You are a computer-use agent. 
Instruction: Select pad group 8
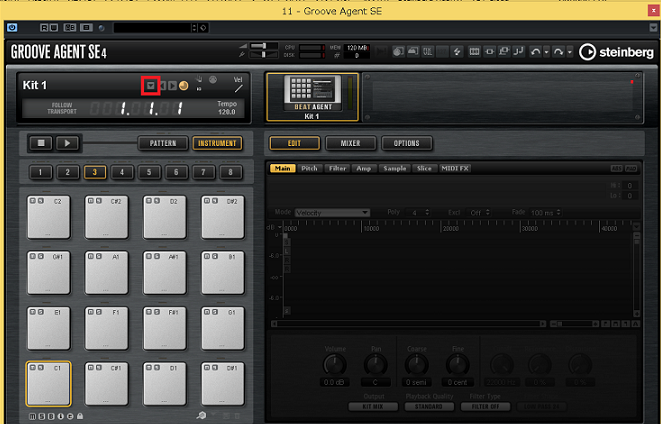coord(230,172)
